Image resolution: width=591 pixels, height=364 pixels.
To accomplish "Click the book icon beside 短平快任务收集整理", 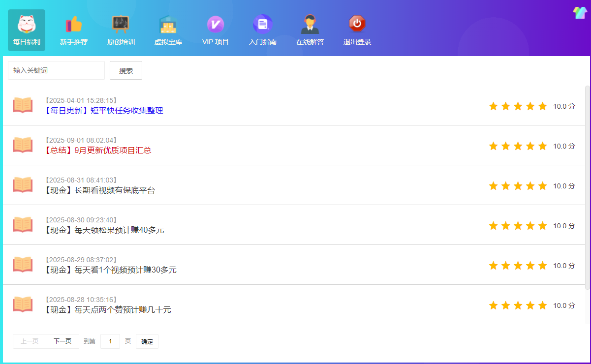I will point(23,105).
